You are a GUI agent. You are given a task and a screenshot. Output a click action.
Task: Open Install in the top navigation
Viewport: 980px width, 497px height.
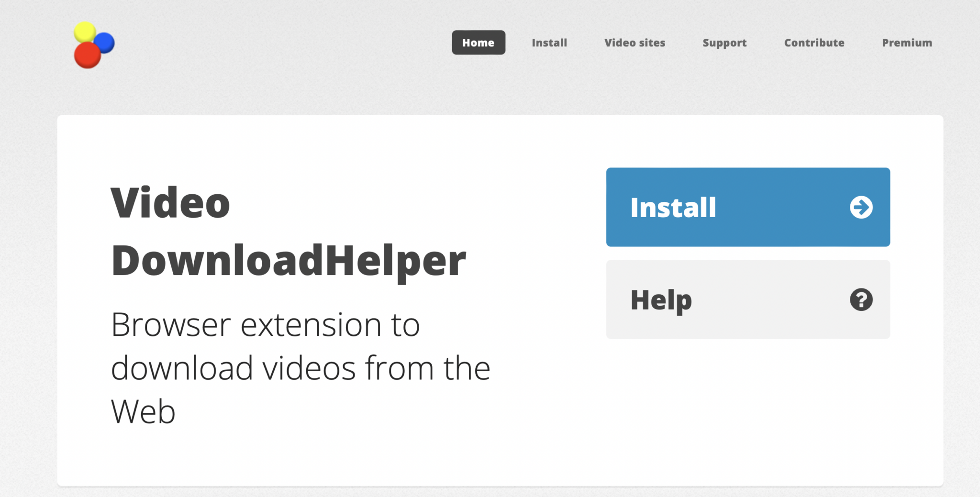(549, 43)
